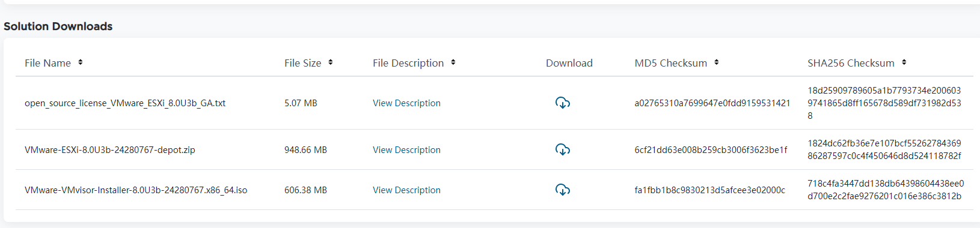Screen dimensions: 980x228
Task: View Description for depot.zip file
Action: (x=406, y=150)
